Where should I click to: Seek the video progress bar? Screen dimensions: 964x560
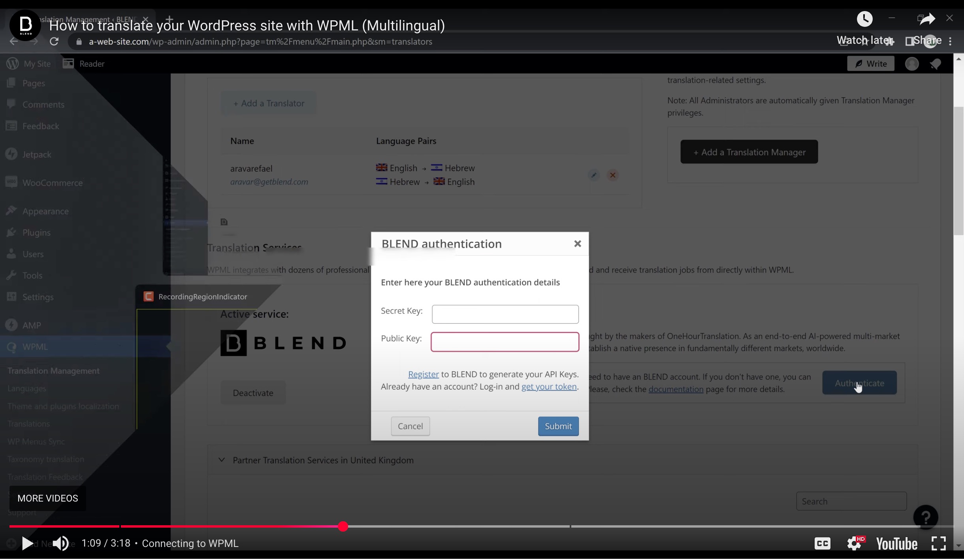point(474,526)
